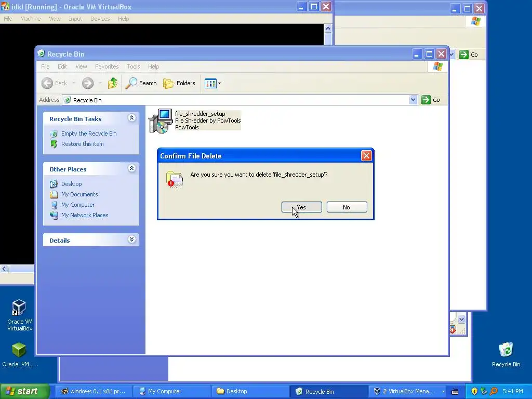Screen dimensions: 532x399
Task: Open the Help menu in Recycle Bin
Action: pos(153,66)
